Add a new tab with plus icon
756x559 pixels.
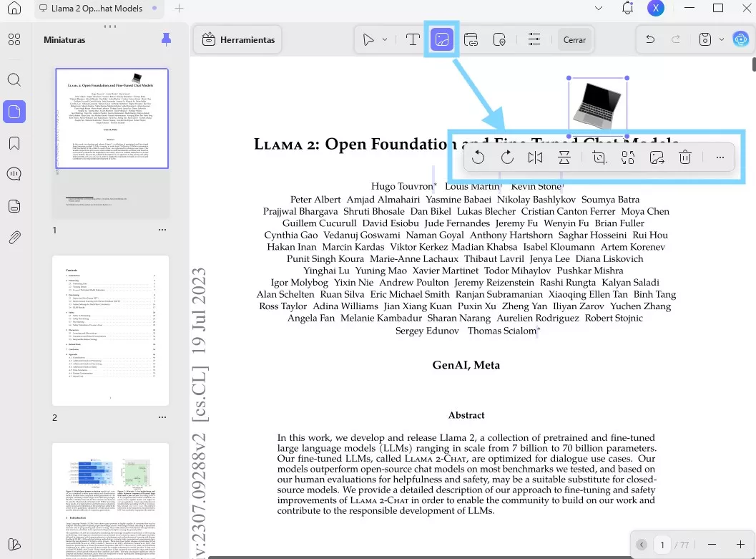click(x=179, y=8)
